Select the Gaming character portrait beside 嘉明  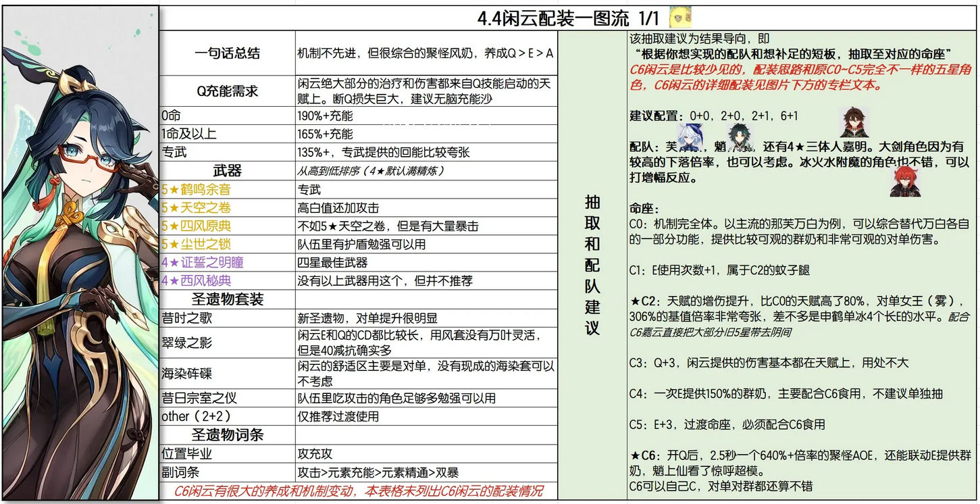(x=854, y=122)
